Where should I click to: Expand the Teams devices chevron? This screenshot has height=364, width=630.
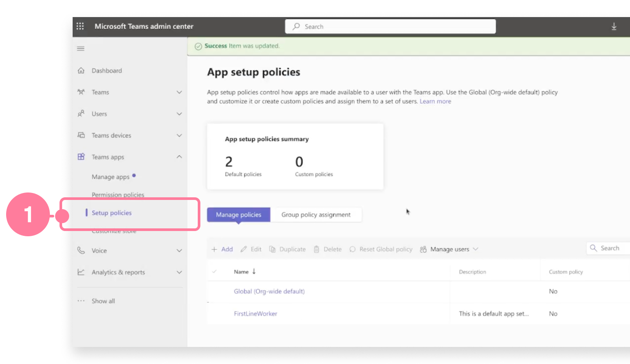click(179, 135)
